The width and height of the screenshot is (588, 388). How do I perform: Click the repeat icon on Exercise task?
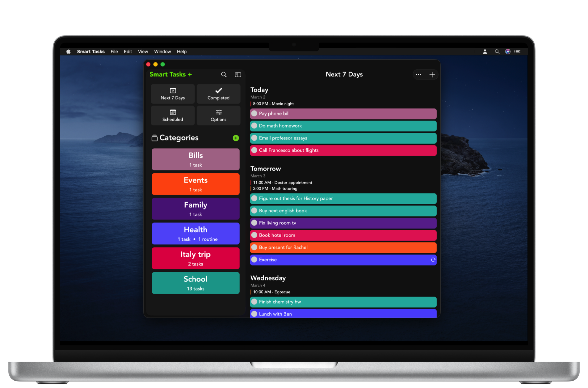click(433, 260)
